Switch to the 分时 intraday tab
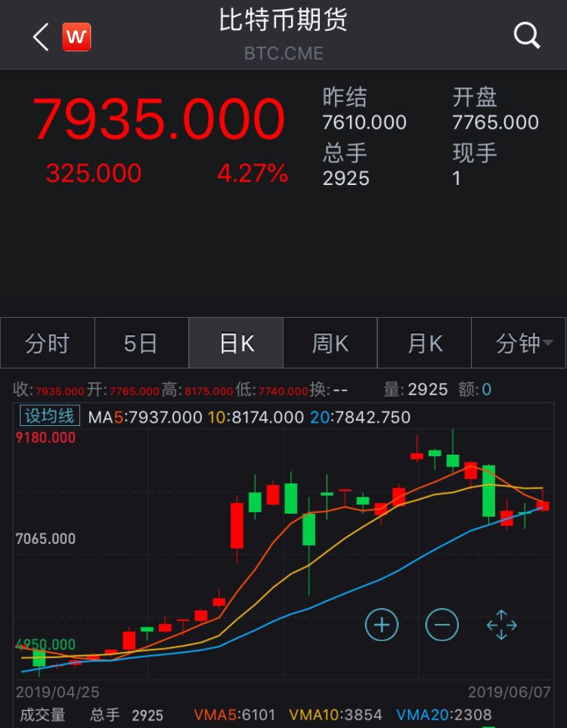 [47, 342]
